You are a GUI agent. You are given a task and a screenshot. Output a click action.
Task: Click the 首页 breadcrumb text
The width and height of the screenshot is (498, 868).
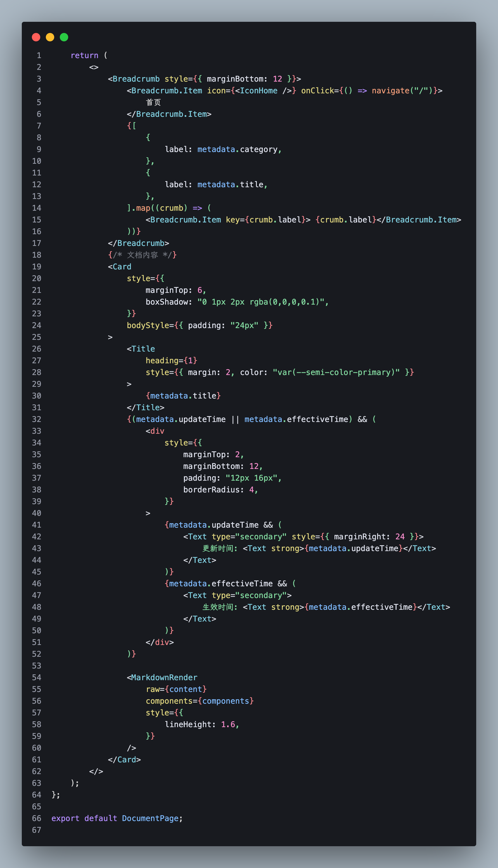click(x=153, y=103)
